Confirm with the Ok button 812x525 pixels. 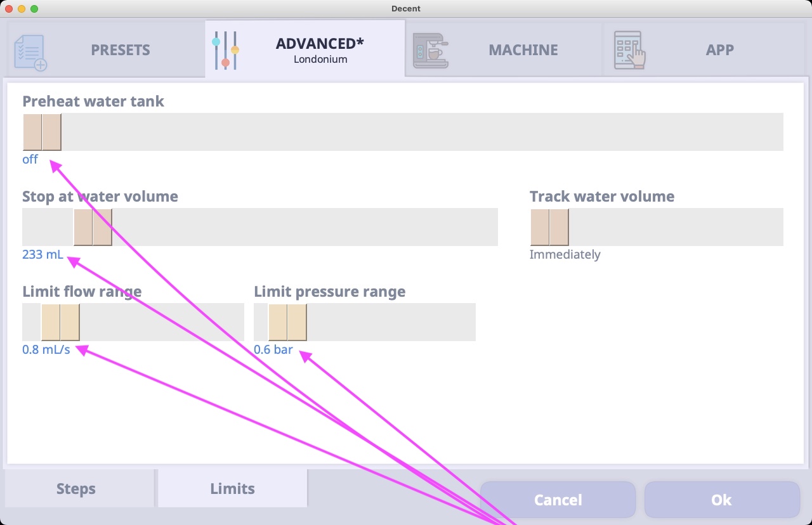click(x=722, y=500)
